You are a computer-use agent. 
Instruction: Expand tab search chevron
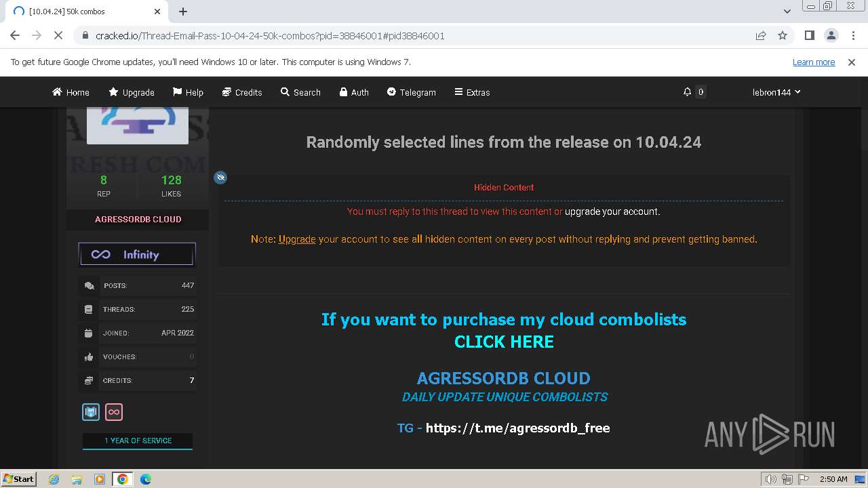[787, 12]
